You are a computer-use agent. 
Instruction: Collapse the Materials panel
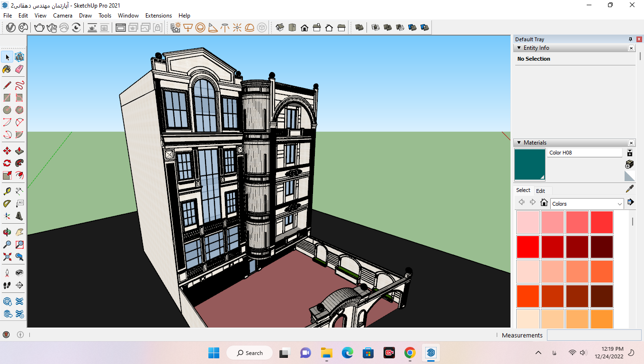pos(519,143)
